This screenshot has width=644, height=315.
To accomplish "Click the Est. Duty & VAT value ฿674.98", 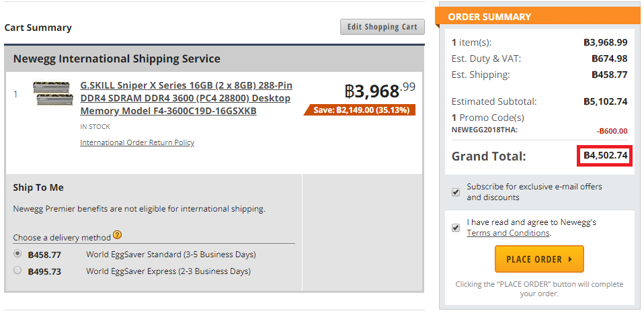I will (610, 58).
